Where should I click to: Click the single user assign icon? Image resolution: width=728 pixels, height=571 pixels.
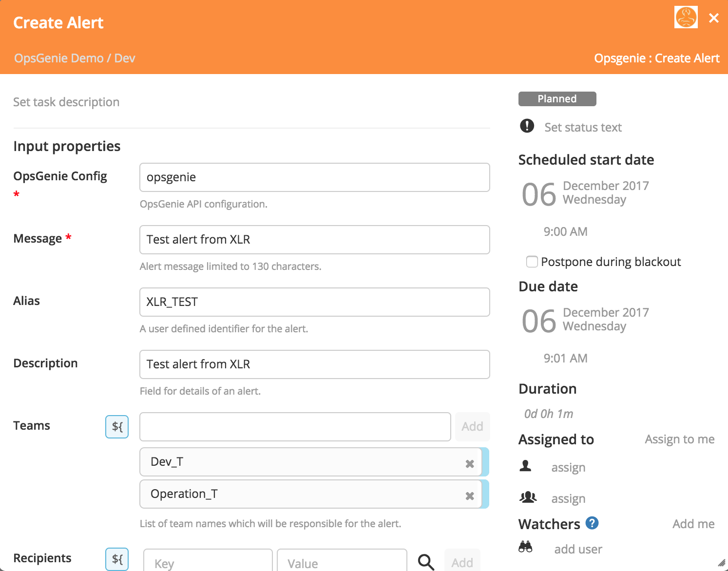click(525, 466)
